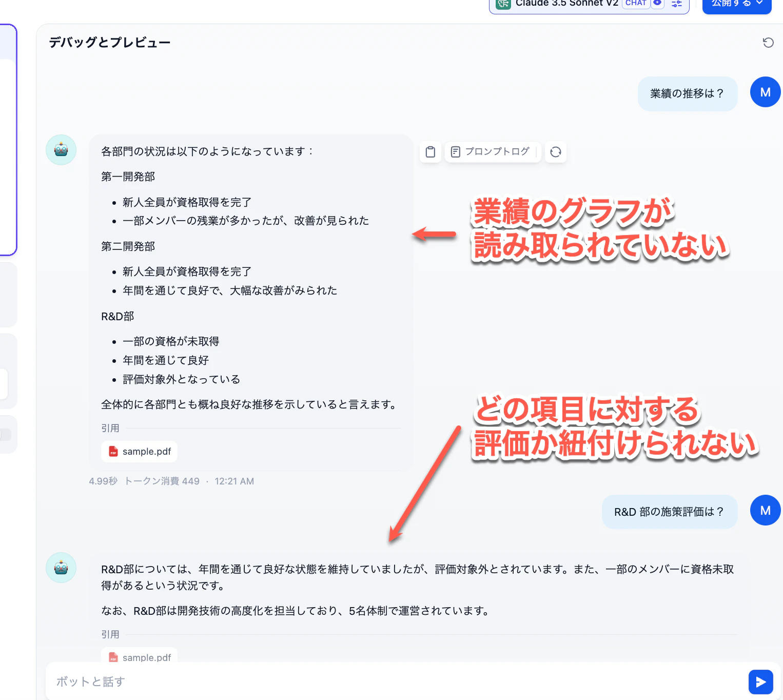Click the デバッグとプレビュー panel title
This screenshot has width=783, height=700.
(109, 42)
